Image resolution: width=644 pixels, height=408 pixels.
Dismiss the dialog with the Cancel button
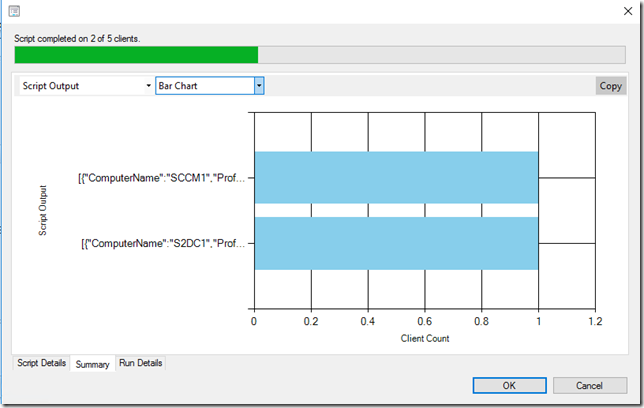pos(589,385)
